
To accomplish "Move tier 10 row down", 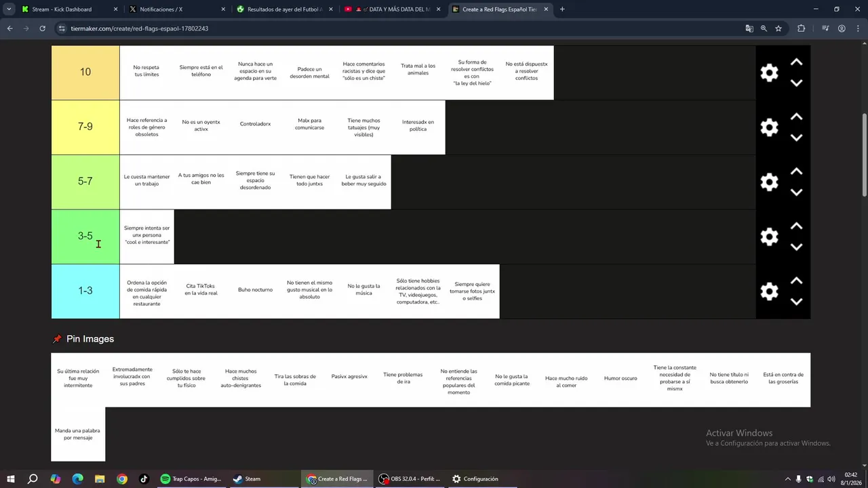I will pyautogui.click(x=797, y=83).
